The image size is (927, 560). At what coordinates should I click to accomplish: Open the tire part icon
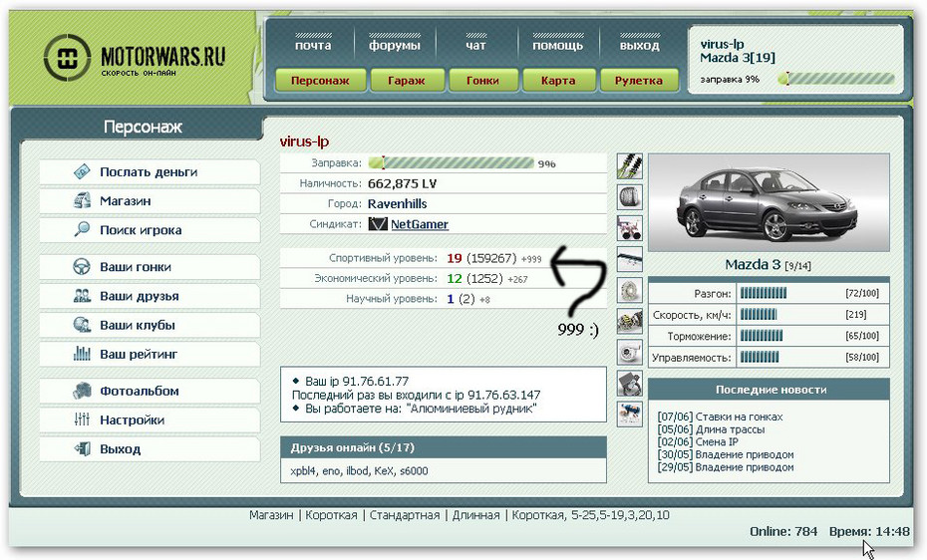pyautogui.click(x=630, y=197)
